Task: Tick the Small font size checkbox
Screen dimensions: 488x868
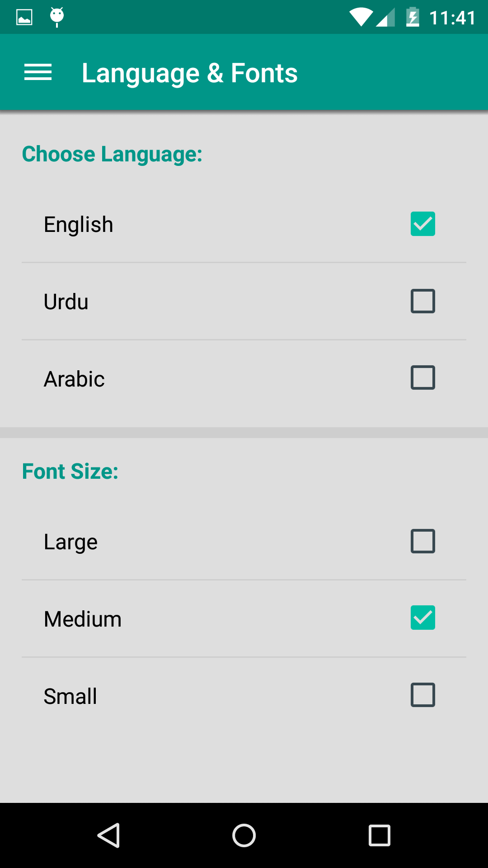Action: coord(423,695)
